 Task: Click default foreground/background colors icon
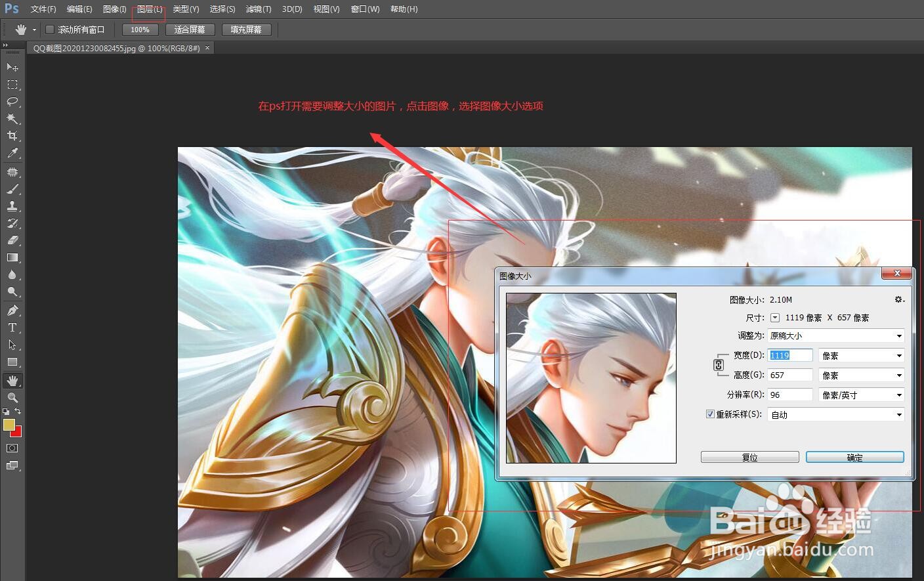click(x=6, y=412)
